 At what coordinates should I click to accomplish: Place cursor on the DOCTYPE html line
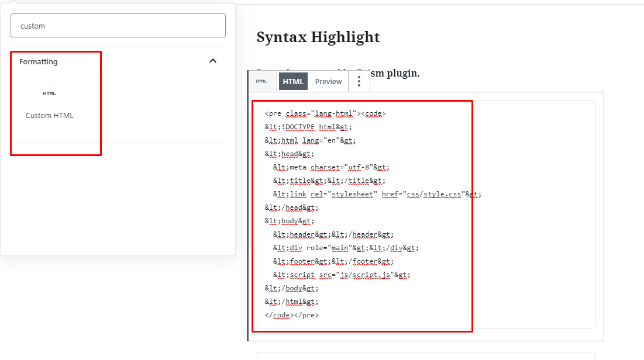coord(308,127)
